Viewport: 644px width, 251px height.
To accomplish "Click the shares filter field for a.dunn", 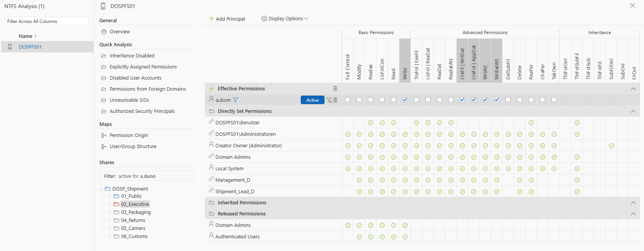I will [x=147, y=176].
